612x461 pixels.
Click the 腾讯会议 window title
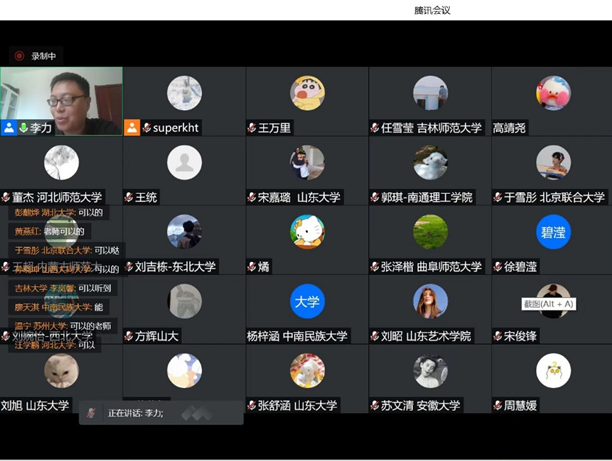click(432, 10)
